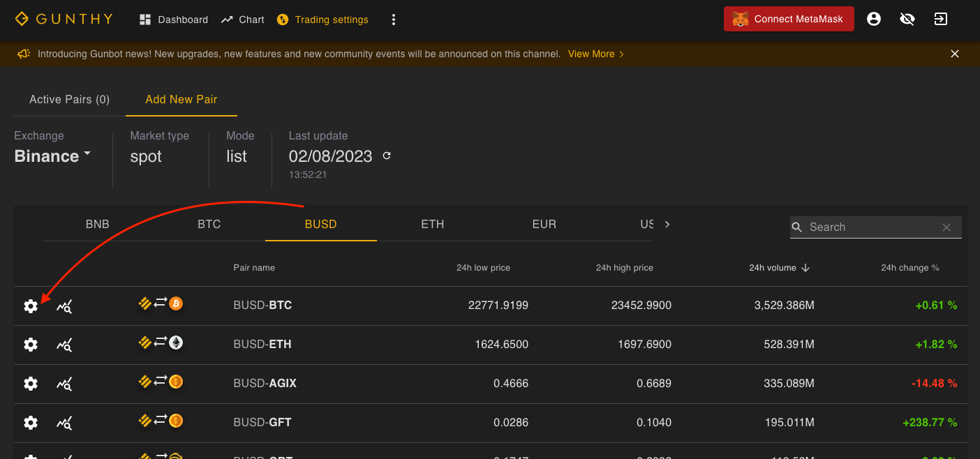Screen dimensions: 980x459
Task: Click BUSD-BTC pair name
Action: click(x=262, y=306)
